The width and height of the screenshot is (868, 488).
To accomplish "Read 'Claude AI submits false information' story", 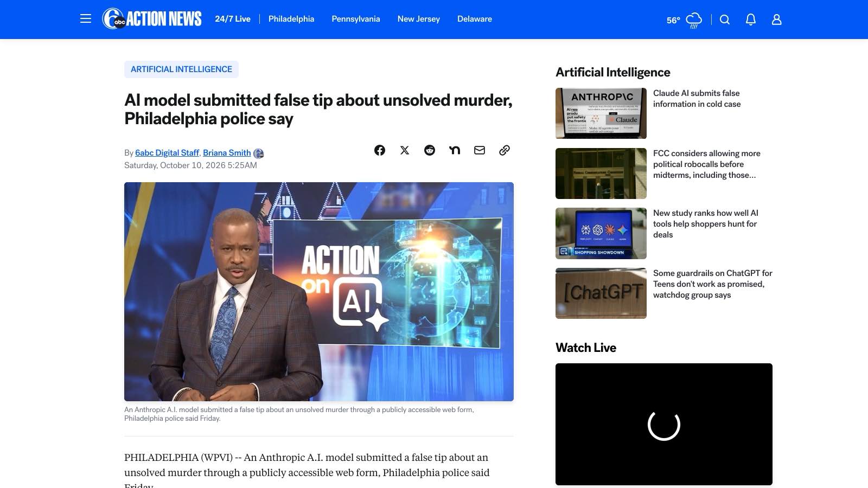I will pyautogui.click(x=697, y=99).
